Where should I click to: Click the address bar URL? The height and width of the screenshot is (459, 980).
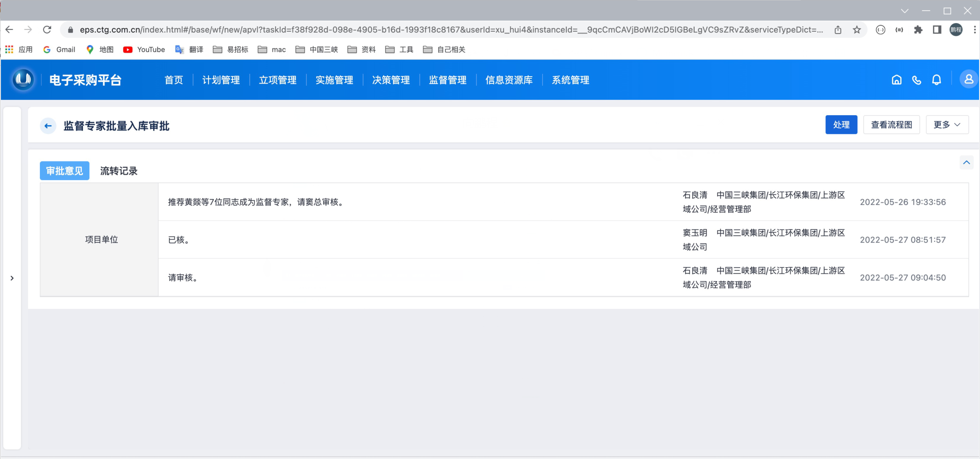pyautogui.click(x=451, y=29)
